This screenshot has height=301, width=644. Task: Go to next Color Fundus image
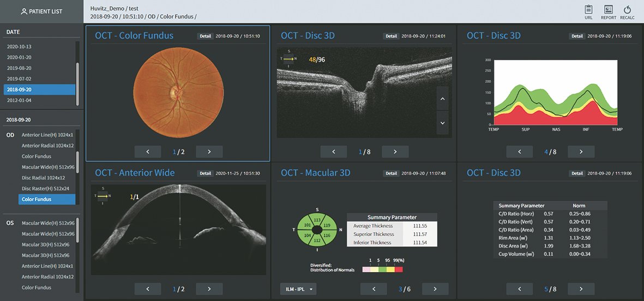pyautogui.click(x=209, y=152)
